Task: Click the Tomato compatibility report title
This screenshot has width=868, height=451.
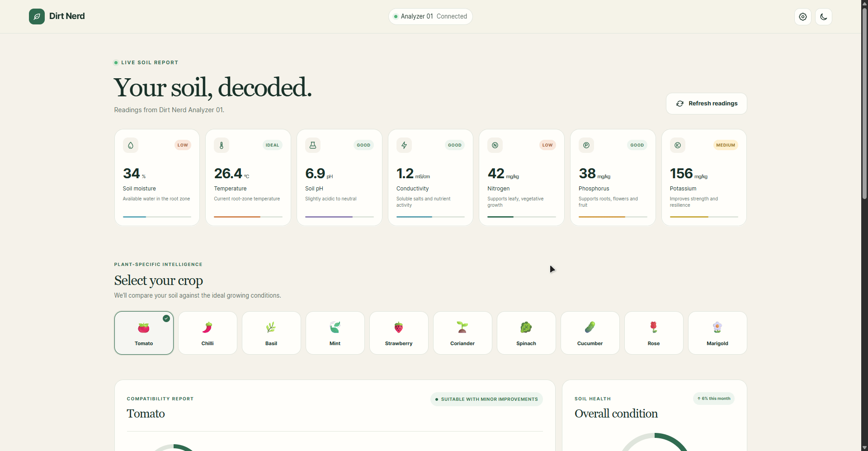Action: click(146, 413)
